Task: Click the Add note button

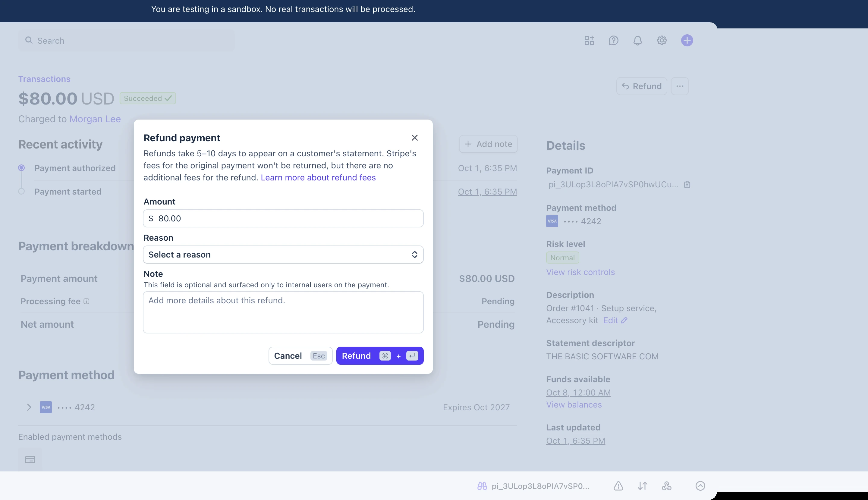Action: pyautogui.click(x=488, y=144)
